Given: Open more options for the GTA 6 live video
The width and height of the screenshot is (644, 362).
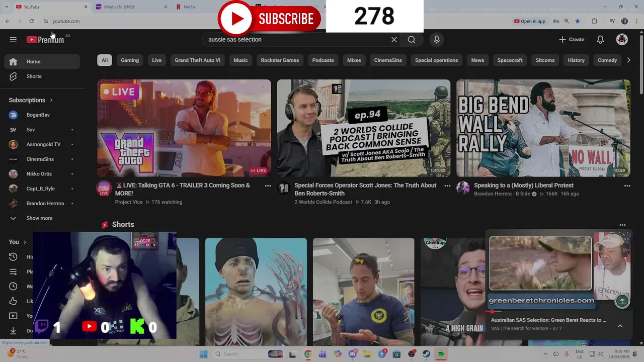Looking at the screenshot, I should (268, 186).
